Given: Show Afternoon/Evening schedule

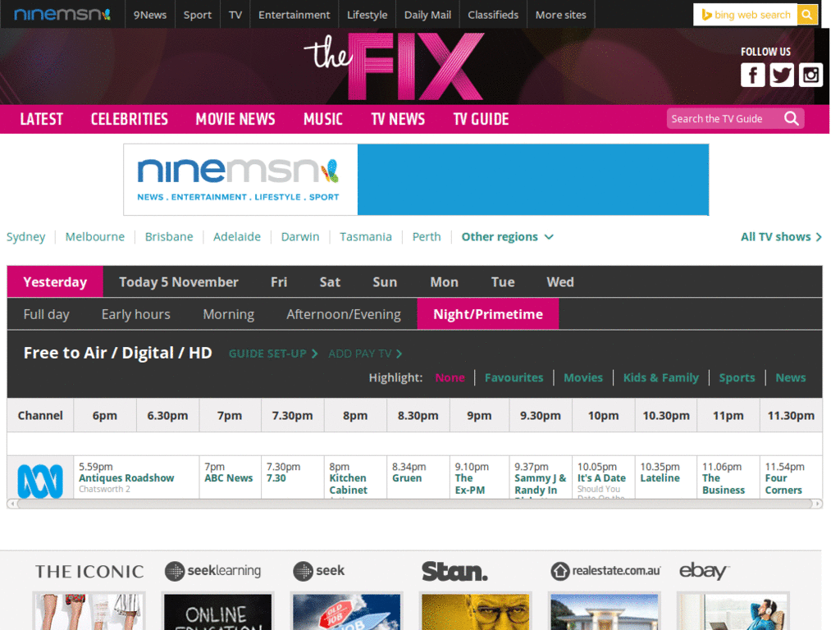Looking at the screenshot, I should click(x=344, y=314).
